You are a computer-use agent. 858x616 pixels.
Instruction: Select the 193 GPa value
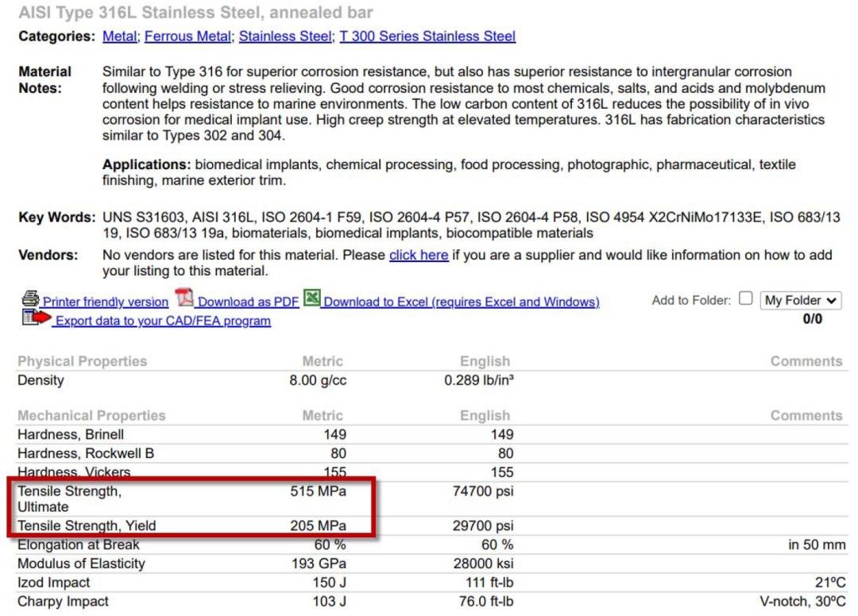pyautogui.click(x=319, y=564)
